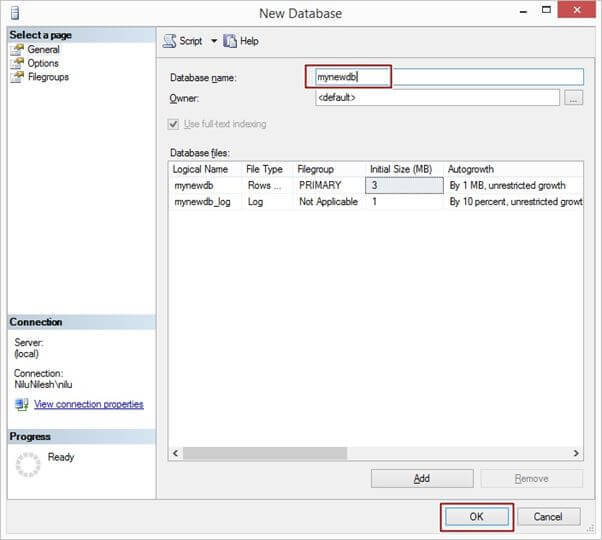Minimize the New Database window
The width and height of the screenshot is (602, 540).
tap(523, 12)
